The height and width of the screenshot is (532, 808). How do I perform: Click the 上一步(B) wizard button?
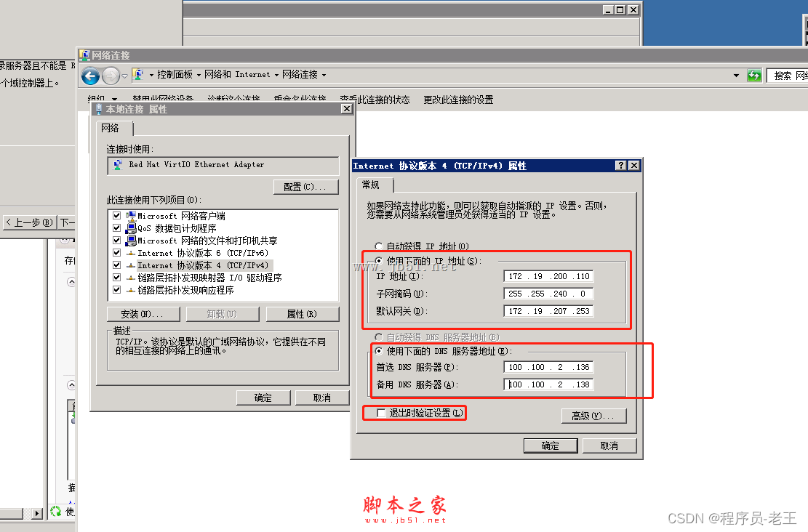29,222
